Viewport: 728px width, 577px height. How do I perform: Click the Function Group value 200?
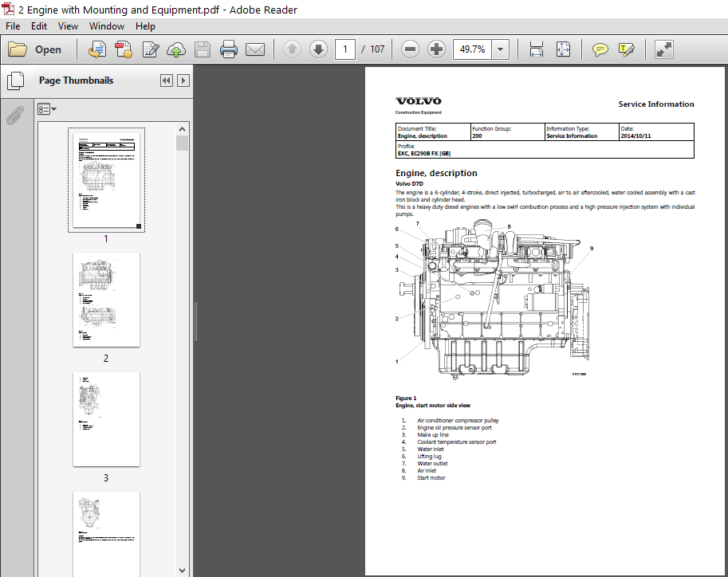[x=477, y=136]
